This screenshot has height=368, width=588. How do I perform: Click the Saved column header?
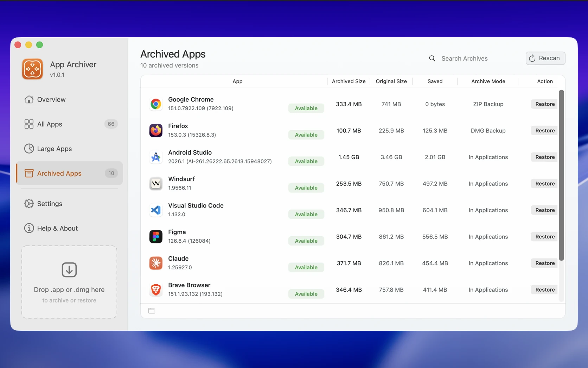(435, 81)
